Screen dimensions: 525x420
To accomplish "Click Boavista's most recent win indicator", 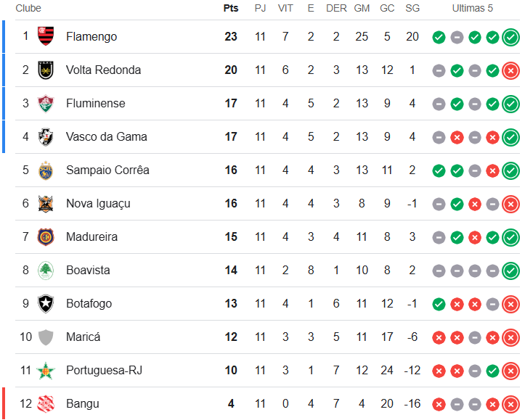I will coord(510,271).
